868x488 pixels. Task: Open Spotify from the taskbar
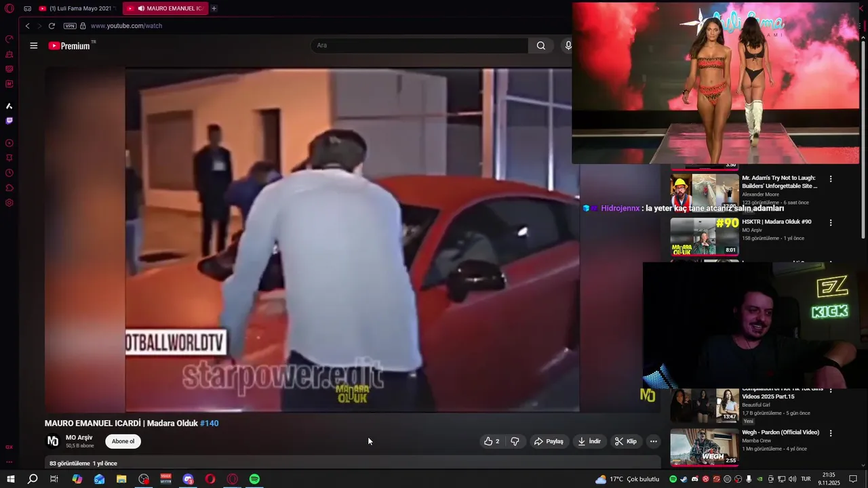coord(254,479)
